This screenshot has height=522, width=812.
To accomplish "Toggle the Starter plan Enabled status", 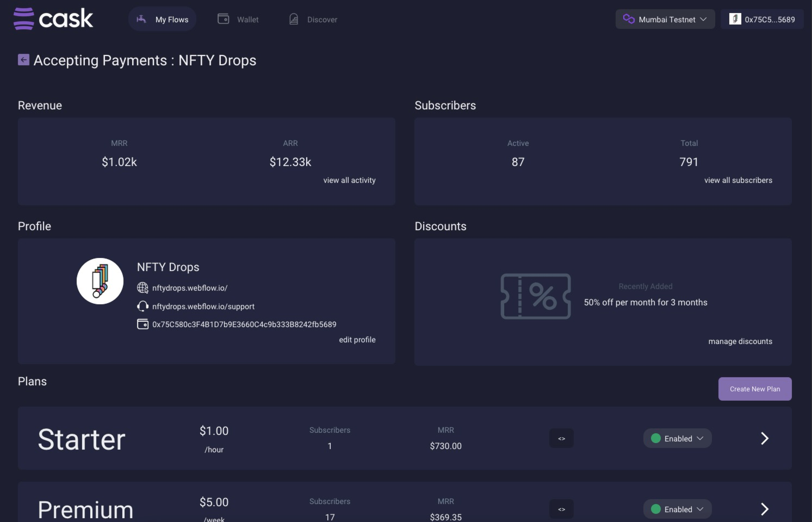I will 678,438.
